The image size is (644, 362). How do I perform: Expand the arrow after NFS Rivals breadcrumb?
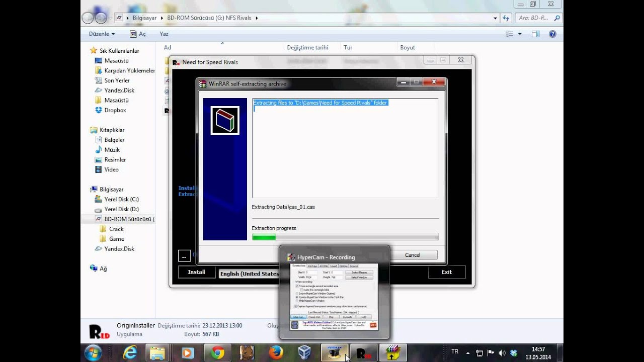pyautogui.click(x=257, y=18)
